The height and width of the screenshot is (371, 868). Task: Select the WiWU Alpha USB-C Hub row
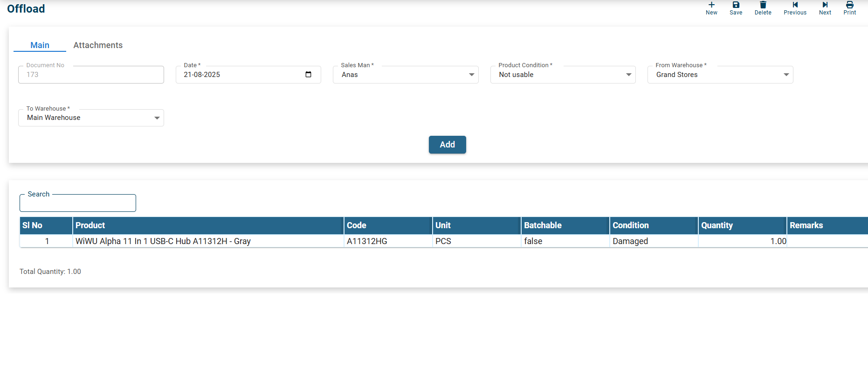tap(163, 241)
